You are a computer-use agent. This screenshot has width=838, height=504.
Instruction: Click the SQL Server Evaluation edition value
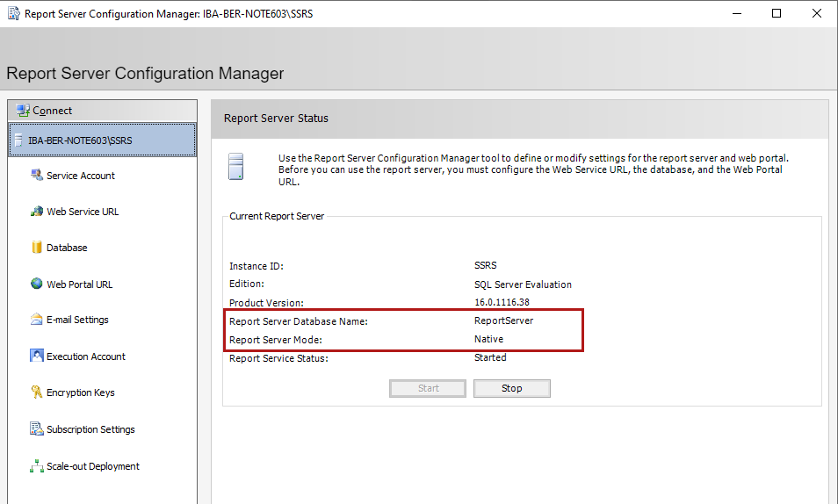523,284
